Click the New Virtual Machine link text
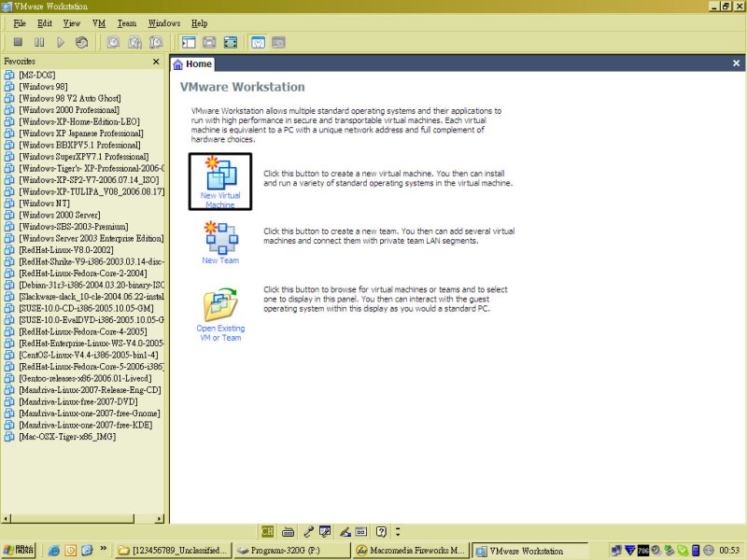Viewport: 747px width, 560px height. click(x=220, y=200)
